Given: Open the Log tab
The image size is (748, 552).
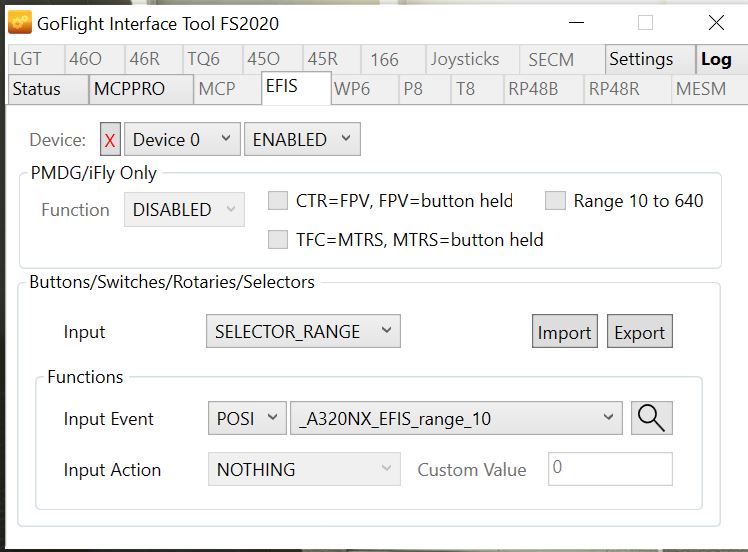Looking at the screenshot, I should (716, 59).
